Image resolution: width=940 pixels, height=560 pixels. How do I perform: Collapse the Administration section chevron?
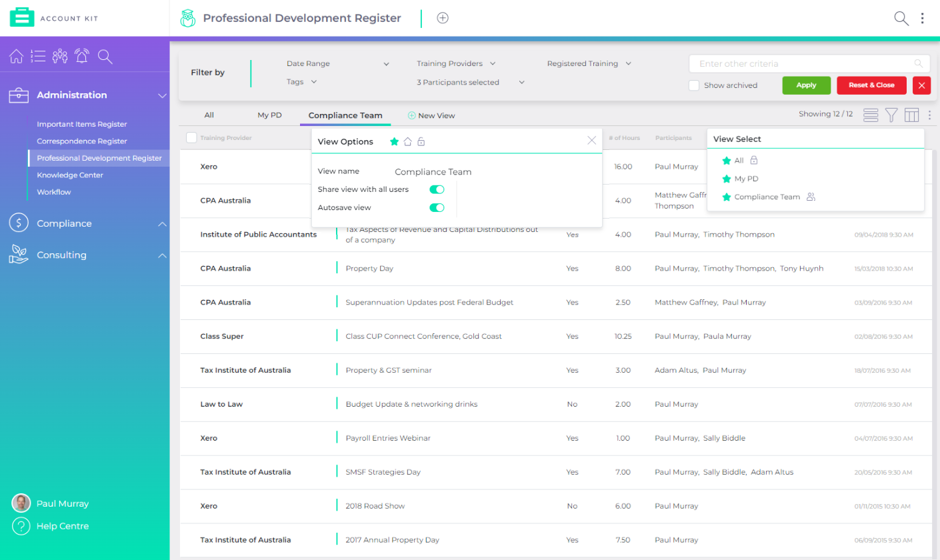[162, 95]
